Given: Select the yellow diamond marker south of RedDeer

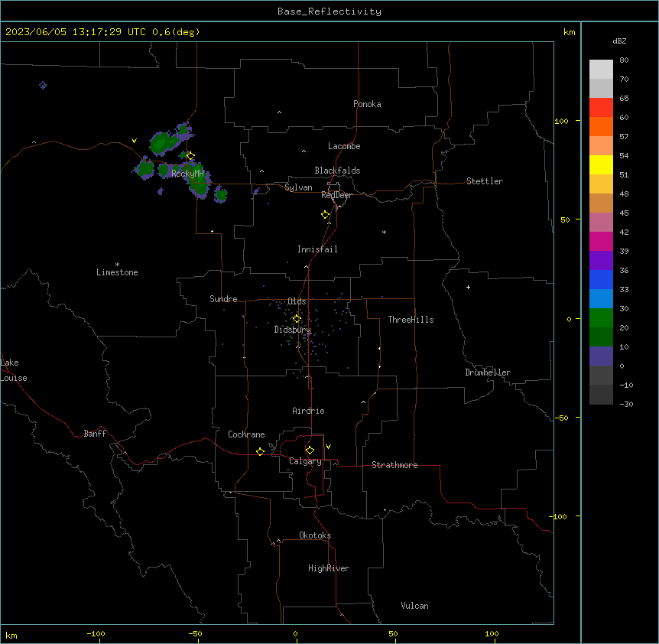Looking at the screenshot, I should (x=326, y=215).
